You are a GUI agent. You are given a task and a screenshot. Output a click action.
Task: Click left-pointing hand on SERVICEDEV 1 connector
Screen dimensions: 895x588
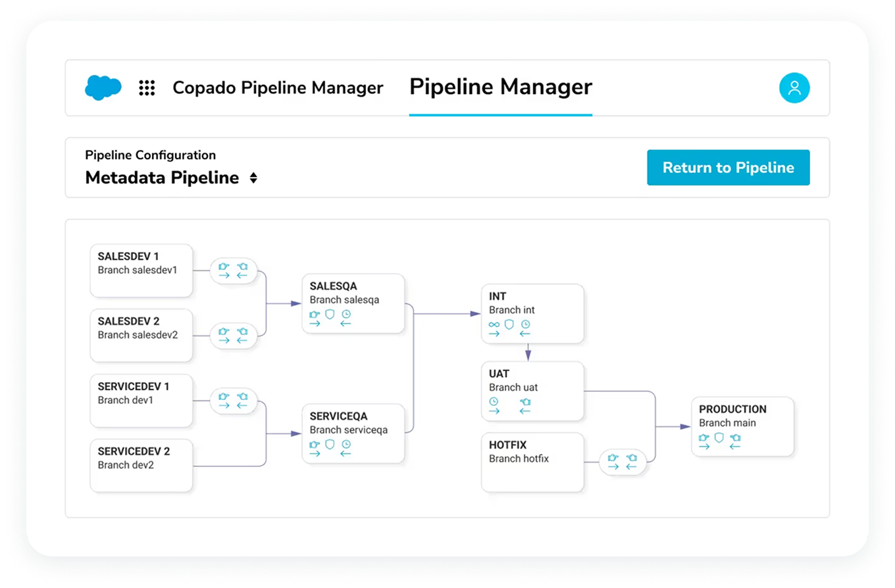(x=242, y=397)
